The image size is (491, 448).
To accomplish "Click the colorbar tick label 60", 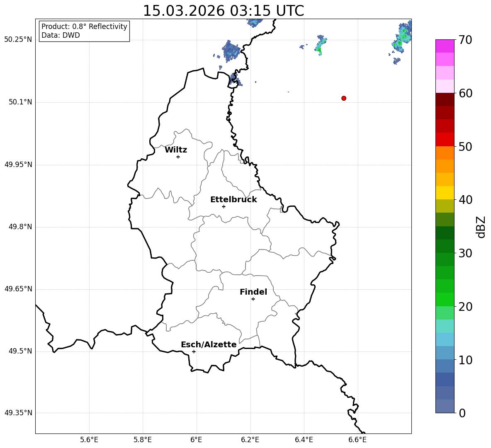I will point(465,93).
